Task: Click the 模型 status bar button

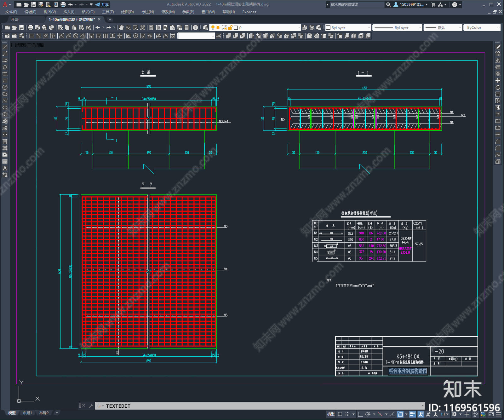Action: (331, 414)
